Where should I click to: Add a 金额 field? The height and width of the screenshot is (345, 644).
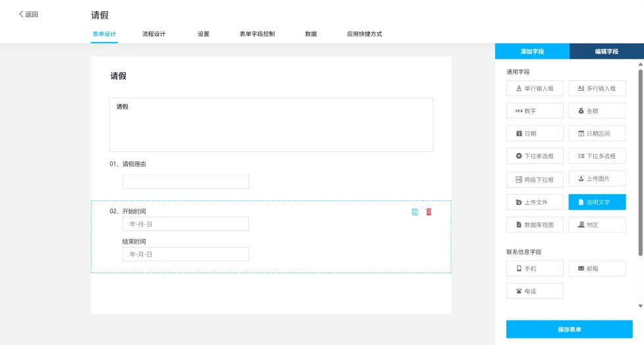click(597, 111)
